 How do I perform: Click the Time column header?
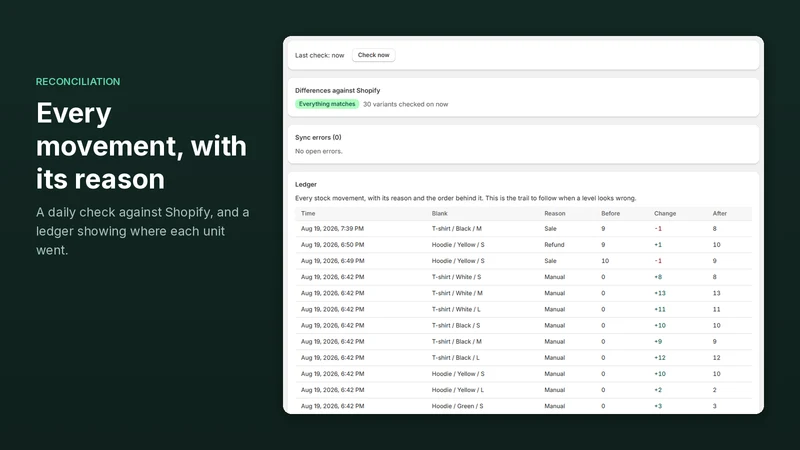[308, 213]
